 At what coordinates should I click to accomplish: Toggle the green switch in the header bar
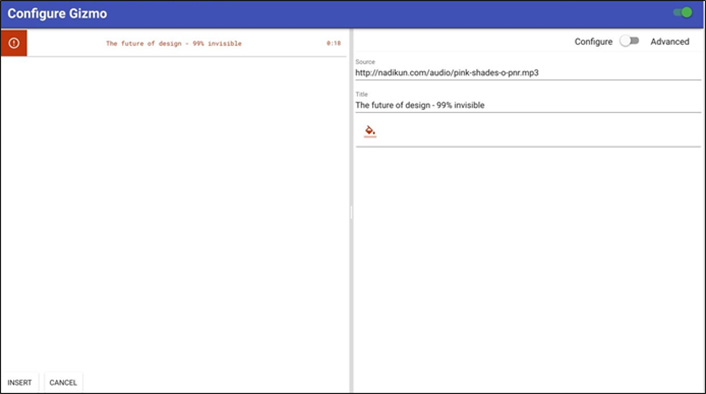pos(683,13)
